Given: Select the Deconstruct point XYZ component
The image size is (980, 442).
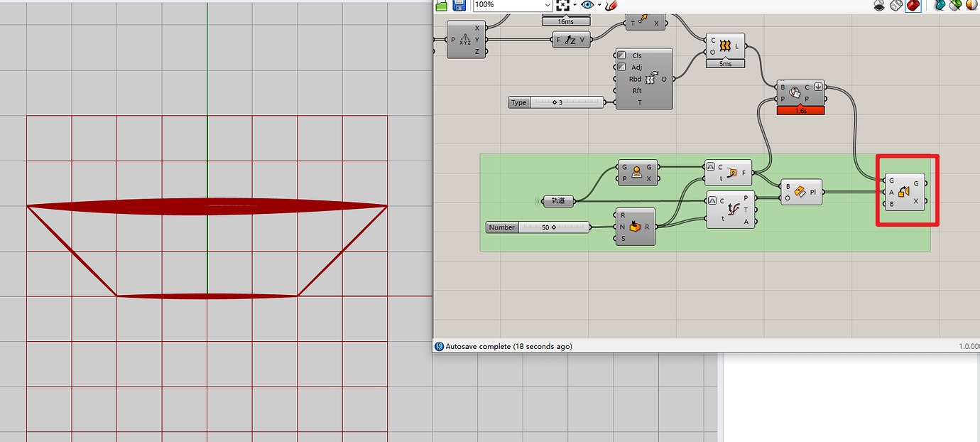Looking at the screenshot, I should (x=465, y=39).
